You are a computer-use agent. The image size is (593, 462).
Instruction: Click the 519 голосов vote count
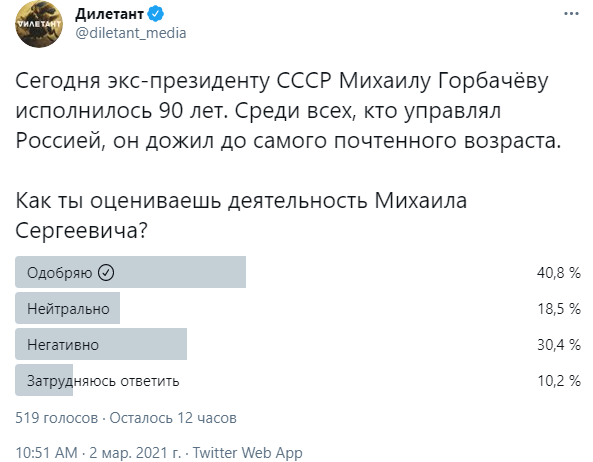click(x=56, y=418)
